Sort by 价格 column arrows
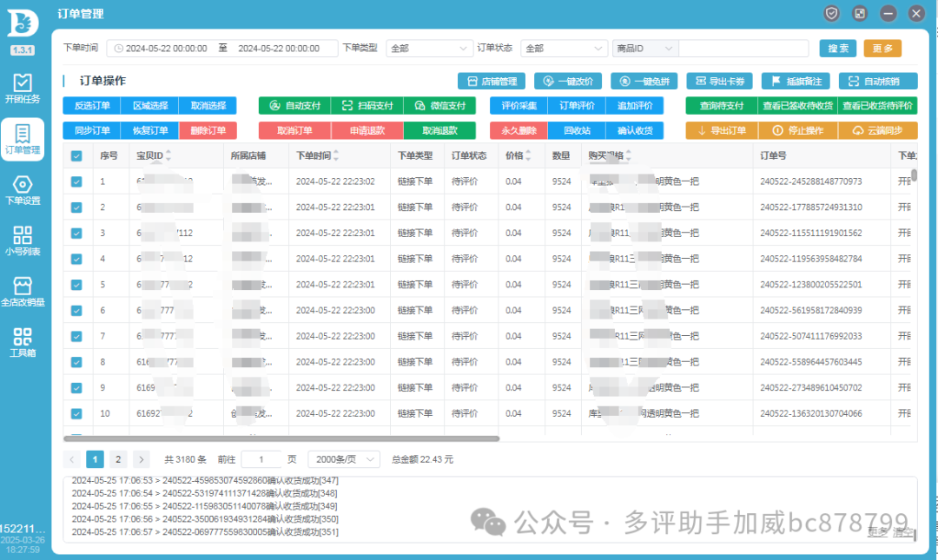 [528, 155]
